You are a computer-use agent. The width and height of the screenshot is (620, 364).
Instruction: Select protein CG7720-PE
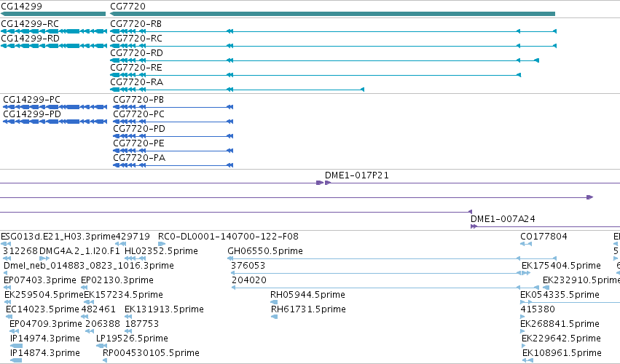pos(138,143)
